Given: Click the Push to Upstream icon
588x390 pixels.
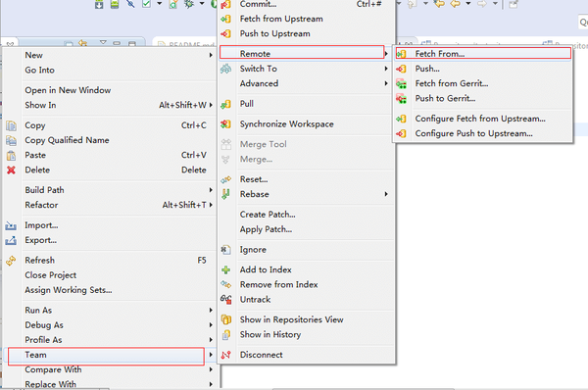Looking at the screenshot, I should pos(225,33).
